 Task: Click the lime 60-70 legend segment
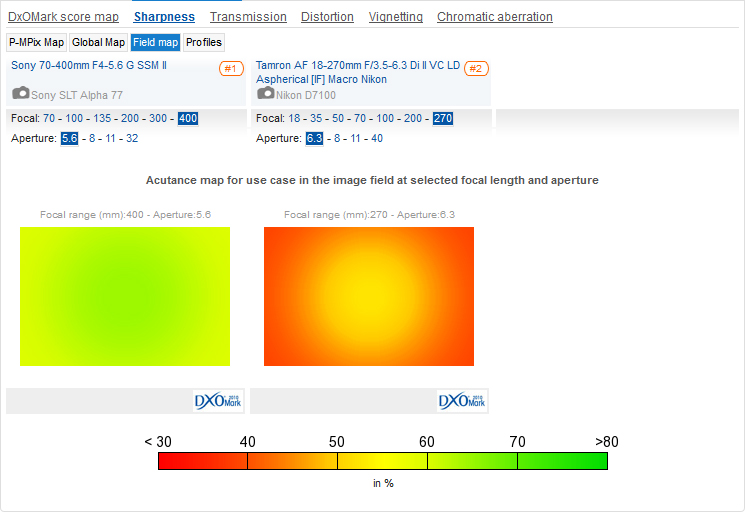(x=472, y=461)
